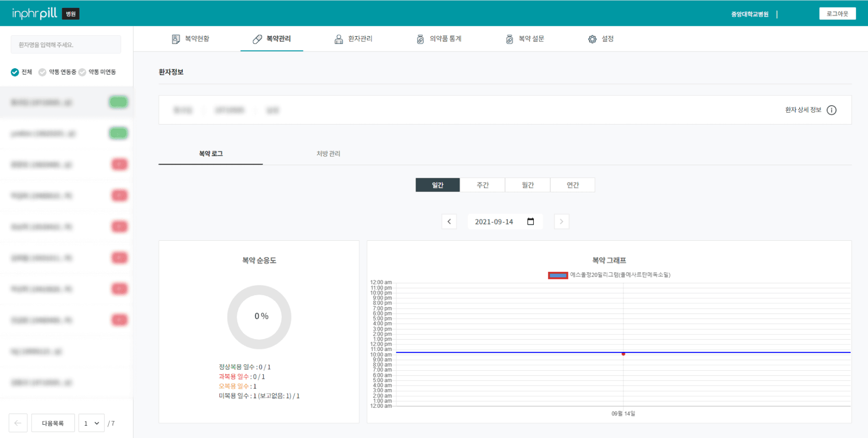Click the 로그아웃 button

click(x=837, y=14)
